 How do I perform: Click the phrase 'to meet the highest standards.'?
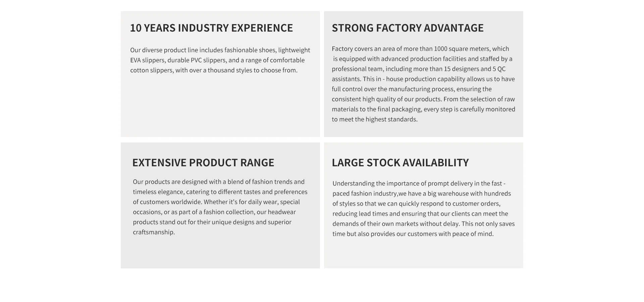[375, 119]
